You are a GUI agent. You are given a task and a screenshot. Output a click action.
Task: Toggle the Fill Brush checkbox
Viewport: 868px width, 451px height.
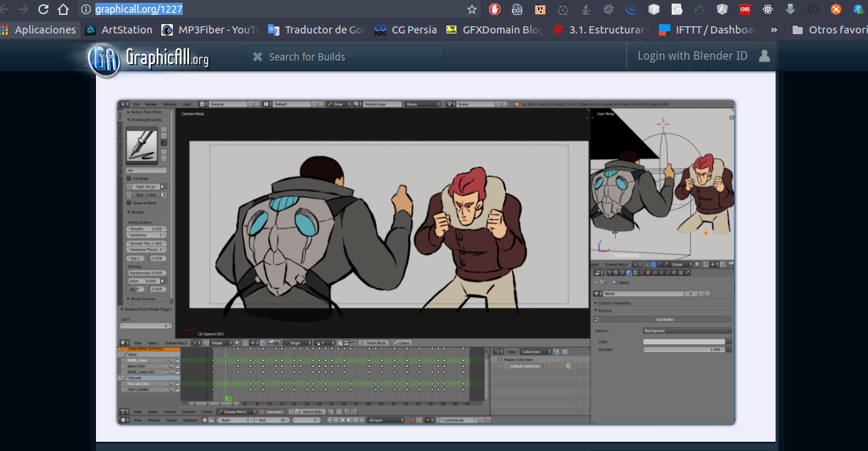coord(129,179)
